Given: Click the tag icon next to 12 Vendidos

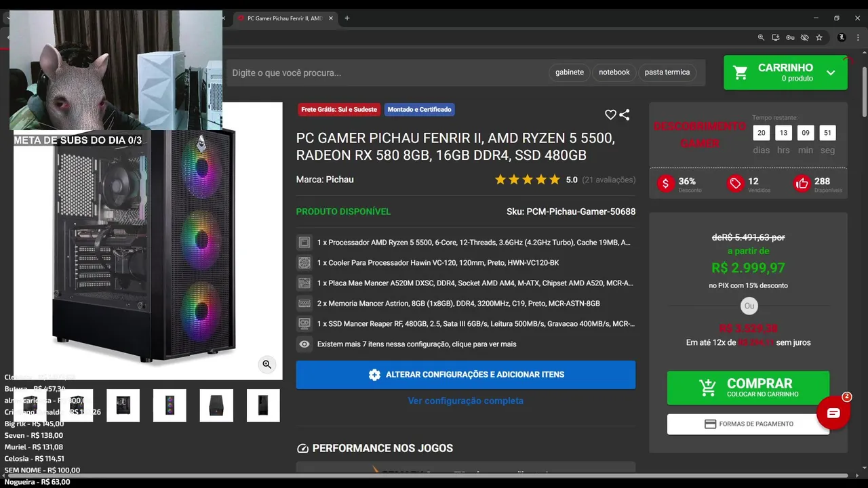Looking at the screenshot, I should tap(735, 183).
